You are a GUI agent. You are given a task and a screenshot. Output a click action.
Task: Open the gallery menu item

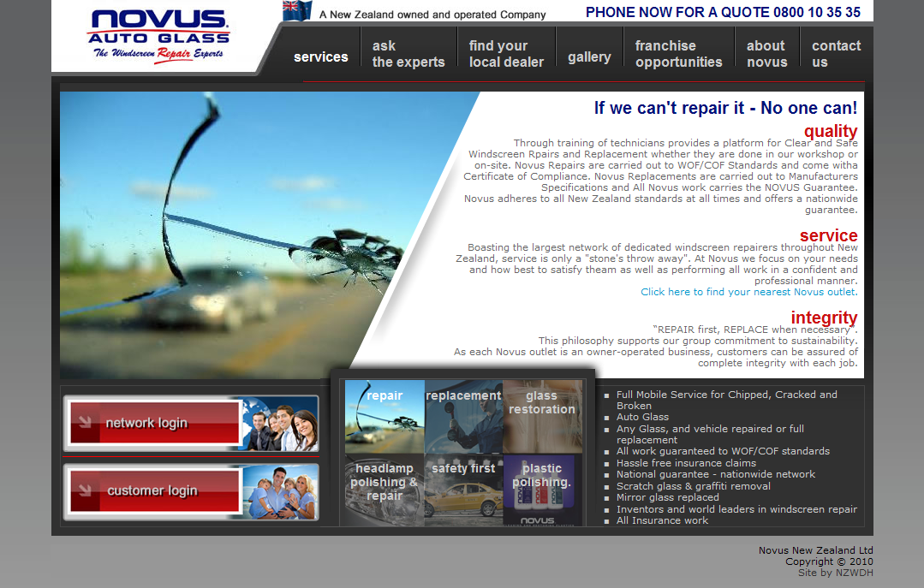pos(588,57)
